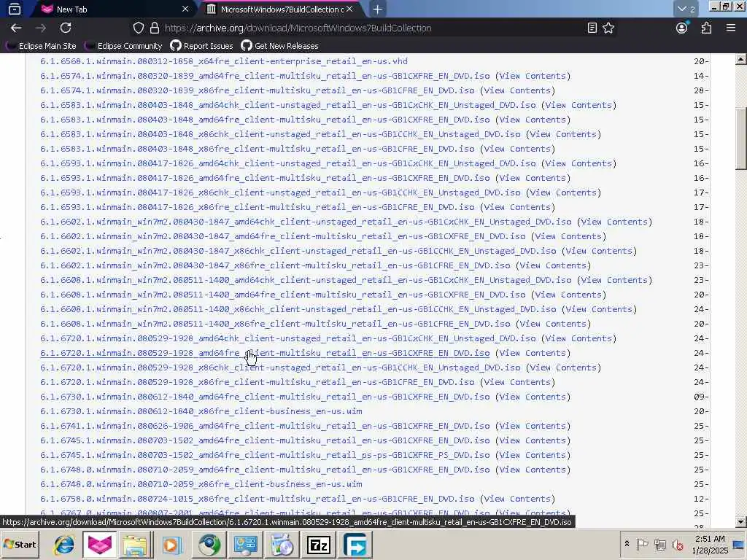Open the Firefox account icon
747x560 pixels.
point(682,28)
